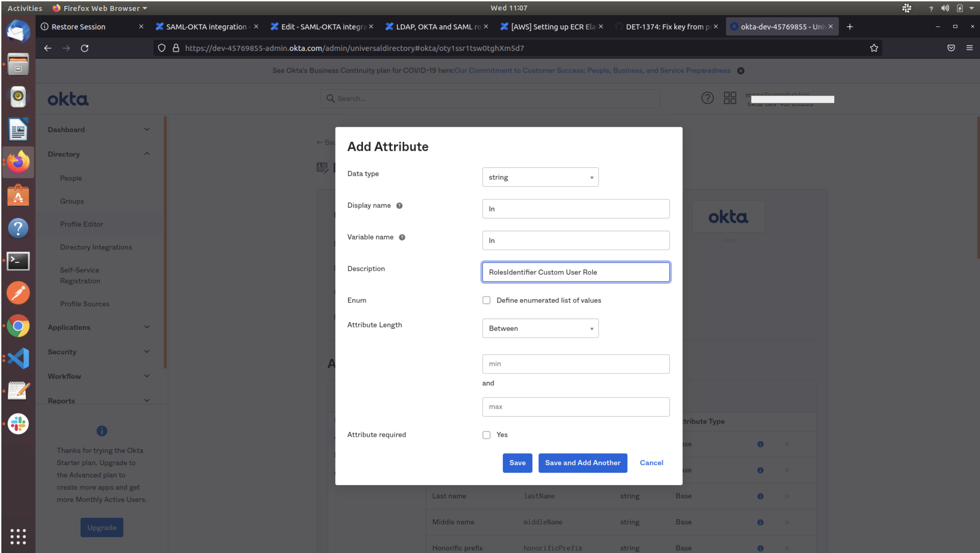Click the Save button
The height and width of the screenshot is (553, 980).
pos(517,463)
